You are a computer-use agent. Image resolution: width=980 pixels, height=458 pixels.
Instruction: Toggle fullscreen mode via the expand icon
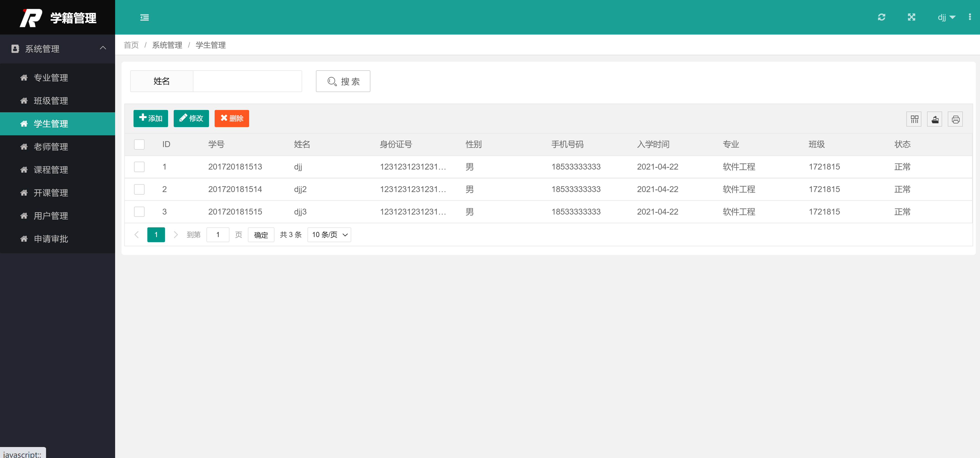(912, 17)
